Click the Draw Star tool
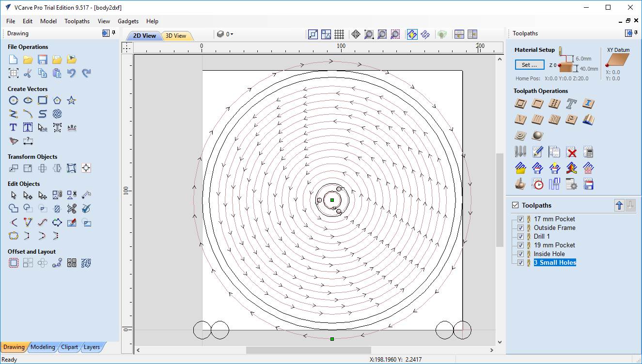642x364 pixels. click(x=72, y=100)
